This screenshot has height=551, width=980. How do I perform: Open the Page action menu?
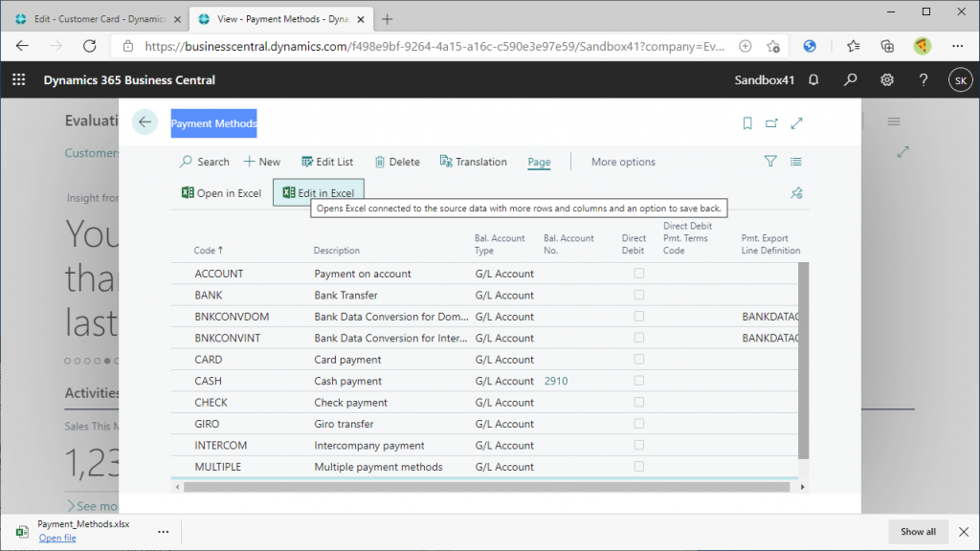tap(539, 162)
